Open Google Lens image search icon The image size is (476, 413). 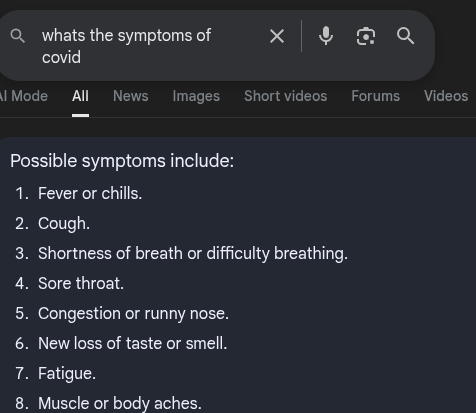click(x=366, y=36)
